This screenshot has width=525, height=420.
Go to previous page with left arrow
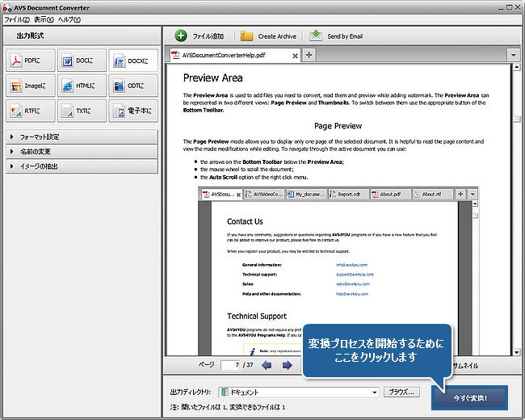tap(267, 365)
